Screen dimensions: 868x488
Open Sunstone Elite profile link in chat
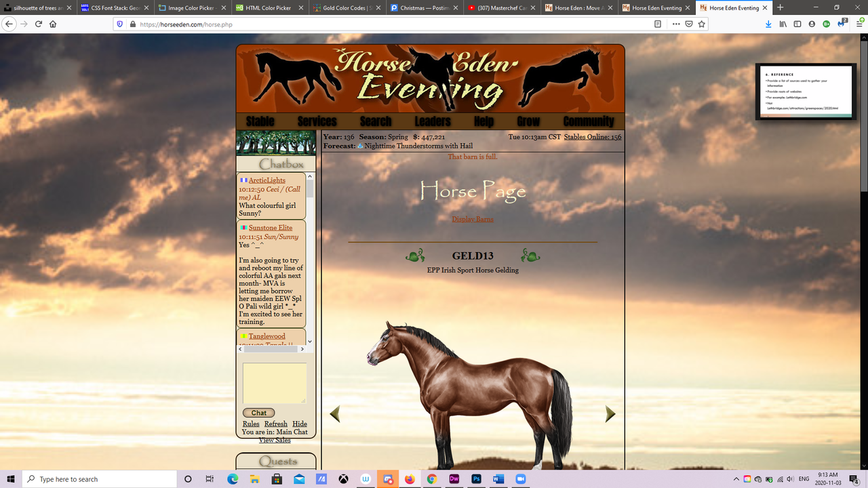(x=271, y=228)
